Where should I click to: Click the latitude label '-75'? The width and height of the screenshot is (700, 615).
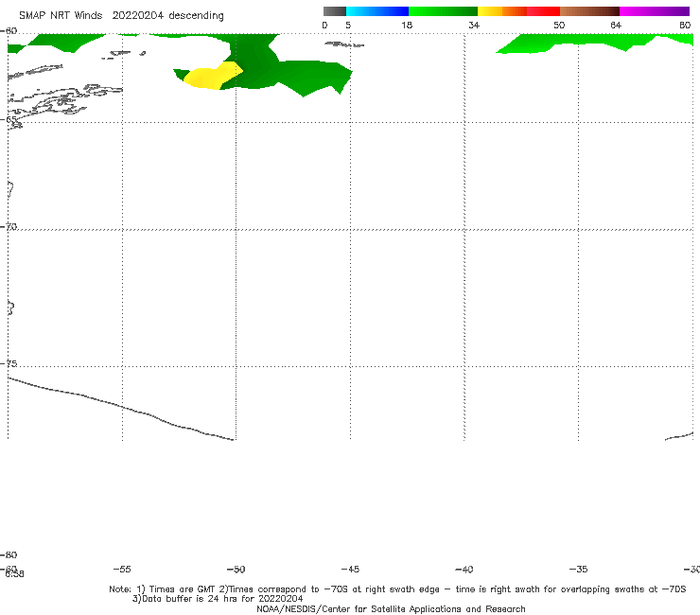9,363
